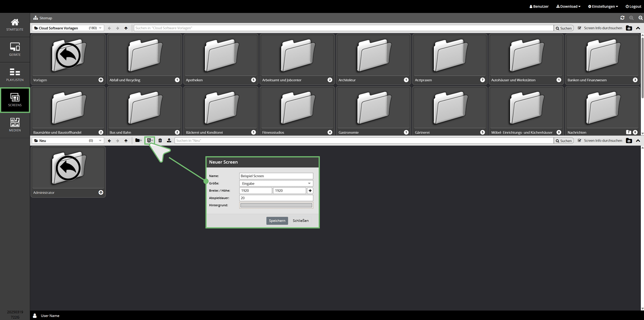Refresh the sitemap view
644x320 pixels.
pos(622,18)
